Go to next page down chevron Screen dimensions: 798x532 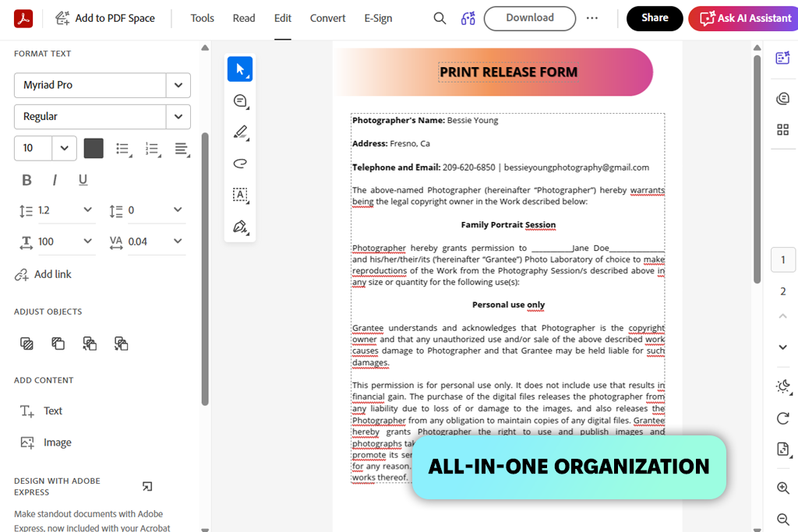click(x=782, y=347)
